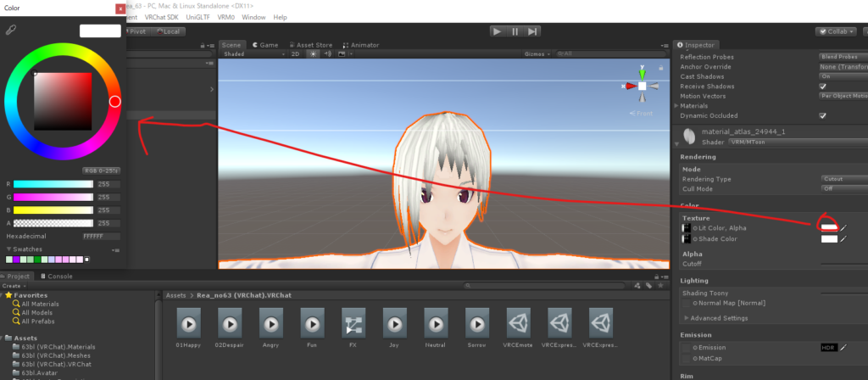Toggle the Local handle rotation button

click(168, 31)
